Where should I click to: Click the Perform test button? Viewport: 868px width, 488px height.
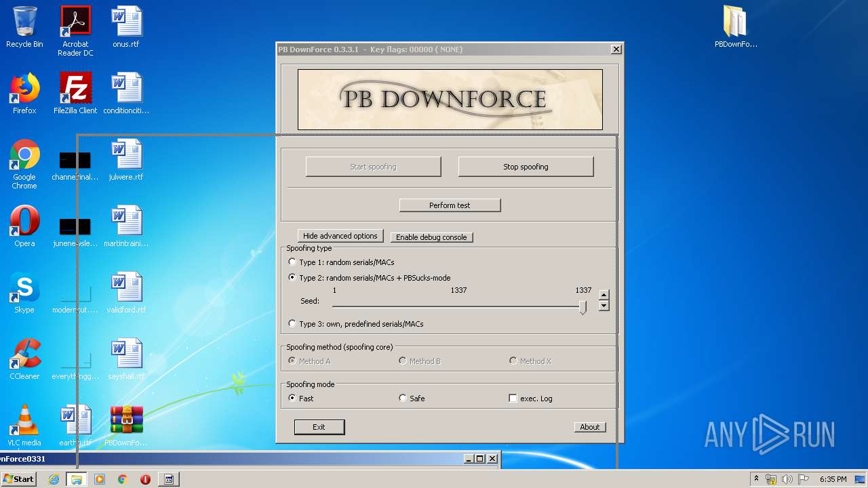coord(450,205)
